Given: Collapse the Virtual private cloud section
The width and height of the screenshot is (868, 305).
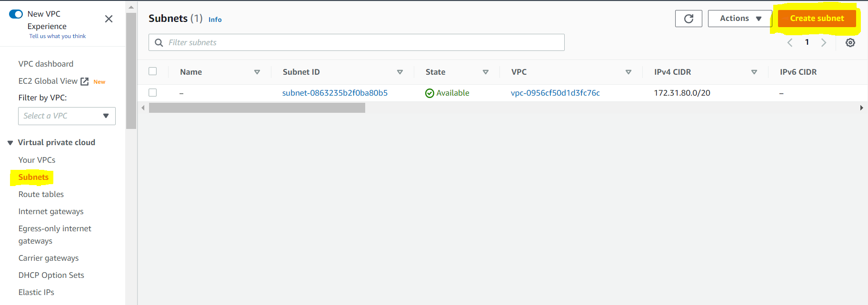Looking at the screenshot, I should (x=10, y=142).
